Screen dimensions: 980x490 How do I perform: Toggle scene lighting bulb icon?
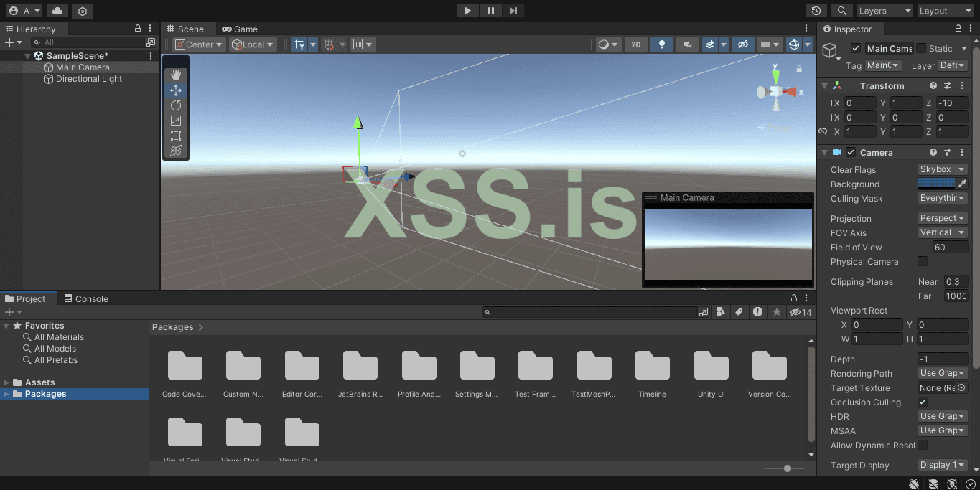661,44
